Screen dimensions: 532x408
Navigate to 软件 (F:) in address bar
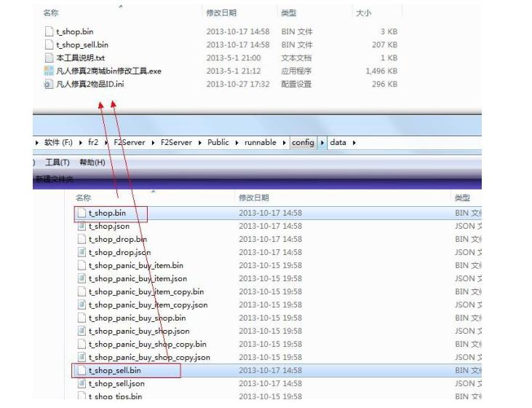[58, 142]
